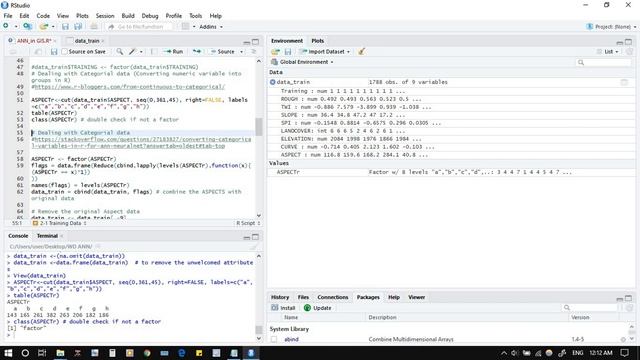
Task: Maximize the source editor pane
Action: (256, 42)
